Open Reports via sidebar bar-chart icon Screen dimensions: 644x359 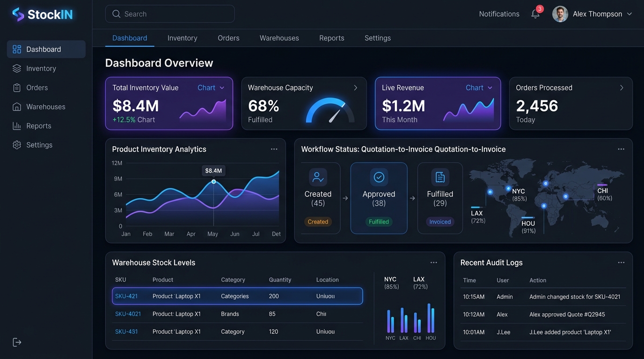click(17, 126)
